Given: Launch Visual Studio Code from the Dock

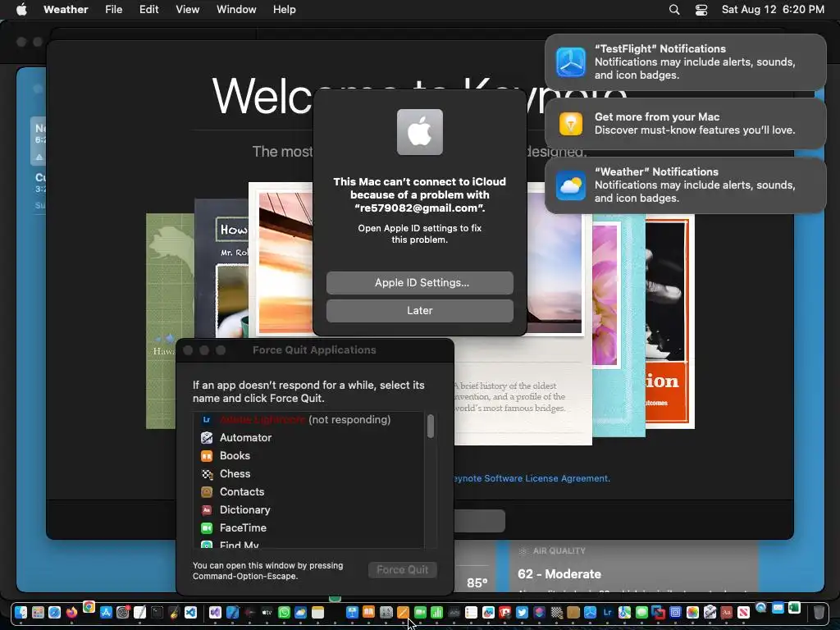Looking at the screenshot, I should click(x=190, y=612).
